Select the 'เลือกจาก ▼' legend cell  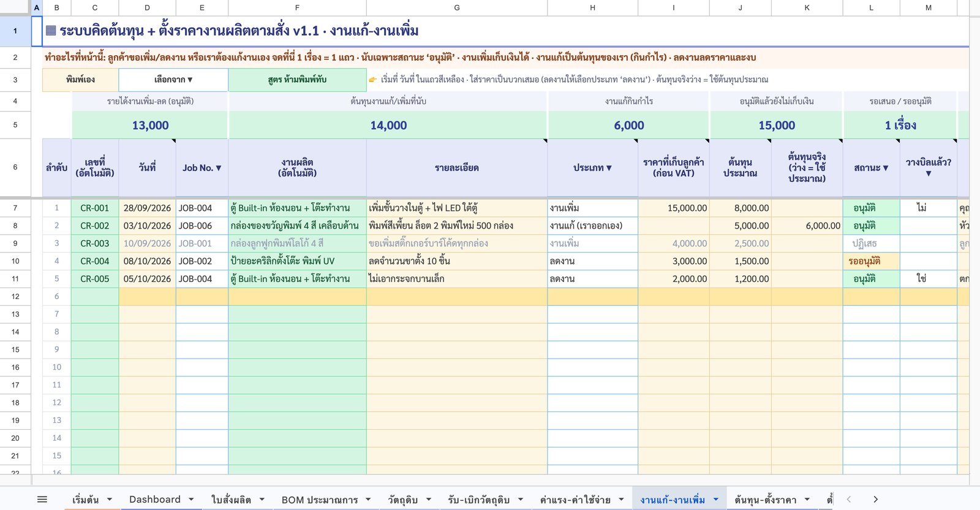pos(173,80)
